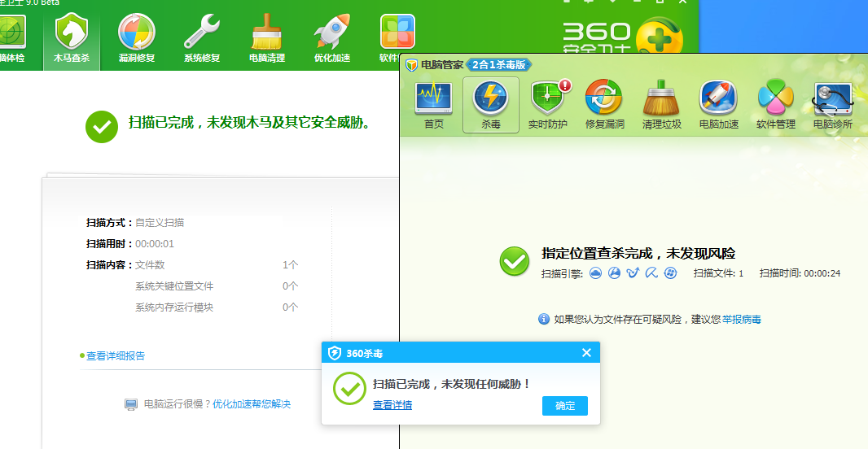Image resolution: width=868 pixels, height=449 pixels.
Task: Click the 文件数 row in 扫描内容
Action: tap(217, 265)
